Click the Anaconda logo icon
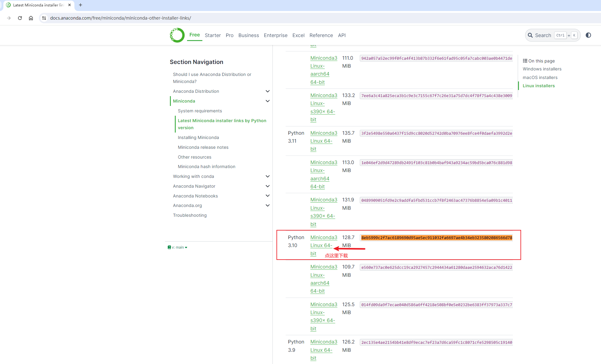This screenshot has width=601, height=364. coord(177,35)
